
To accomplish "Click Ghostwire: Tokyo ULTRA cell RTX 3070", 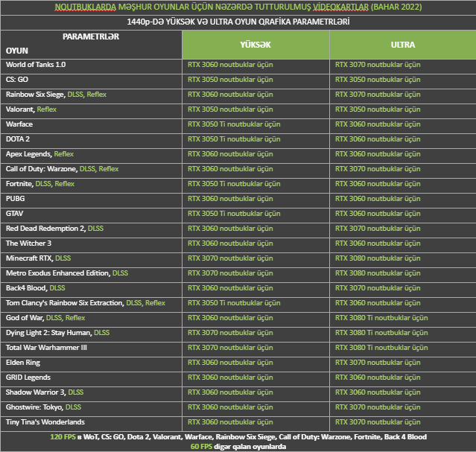I will click(x=403, y=408).
